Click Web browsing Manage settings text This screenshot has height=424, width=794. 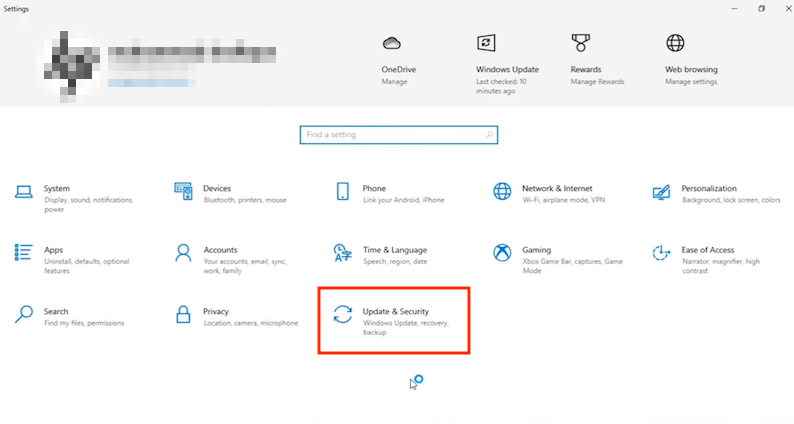coord(691,82)
